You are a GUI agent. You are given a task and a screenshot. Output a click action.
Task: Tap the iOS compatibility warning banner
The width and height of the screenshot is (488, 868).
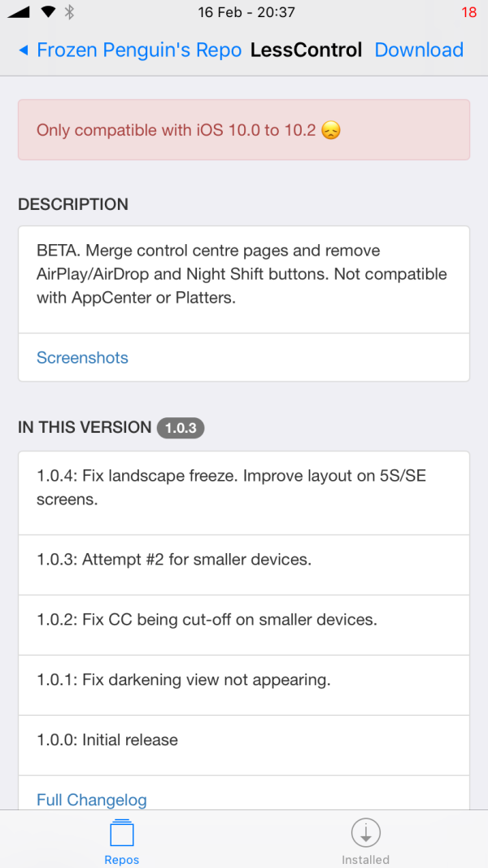(244, 130)
